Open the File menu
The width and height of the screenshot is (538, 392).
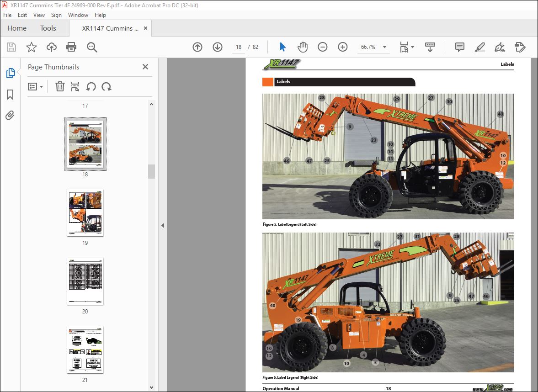[7, 15]
